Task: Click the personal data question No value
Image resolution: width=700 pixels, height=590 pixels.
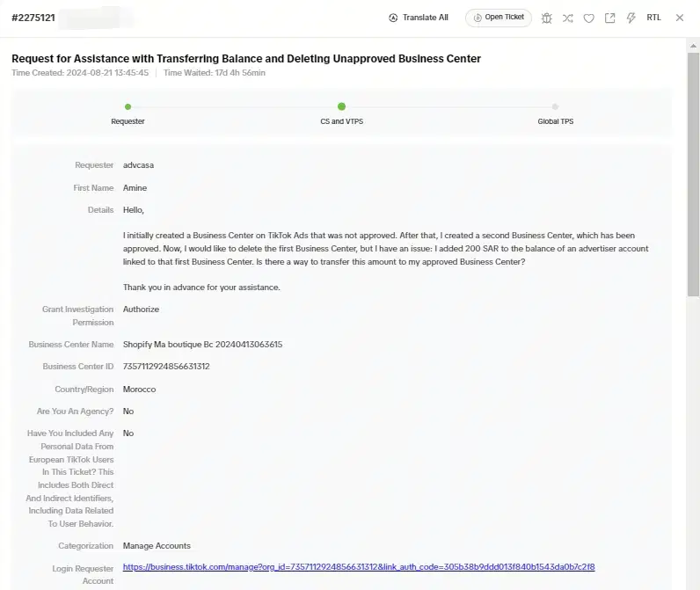Action: pos(128,433)
